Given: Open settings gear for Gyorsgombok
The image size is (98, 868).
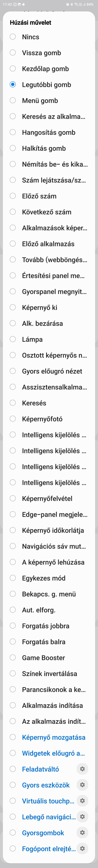Looking at the screenshot, I should [x=82, y=833].
